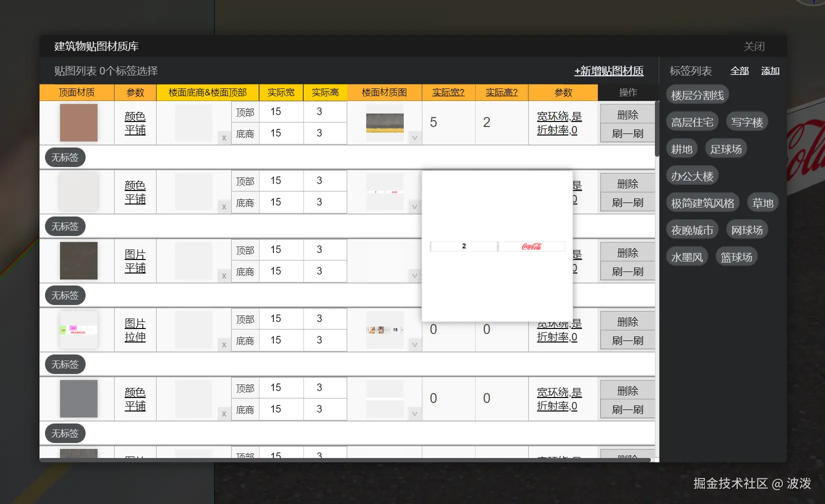Open 图片平铺 parameters in the third row

pyautogui.click(x=135, y=261)
